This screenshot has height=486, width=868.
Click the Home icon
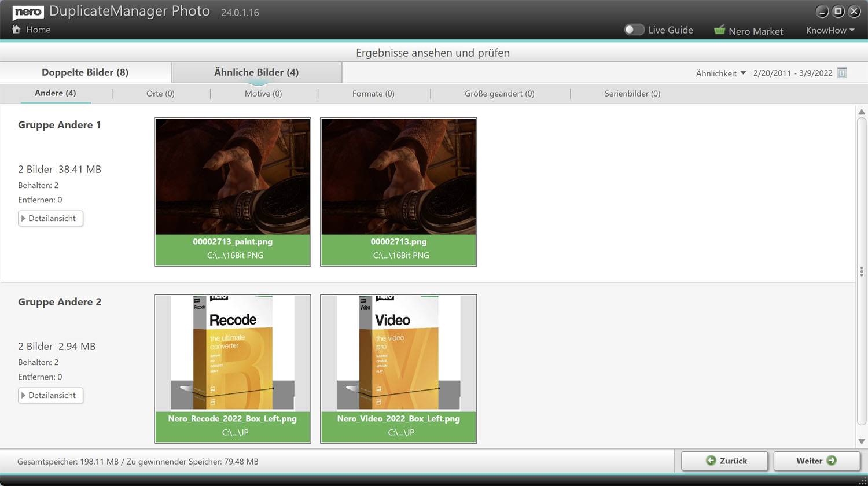[16, 29]
